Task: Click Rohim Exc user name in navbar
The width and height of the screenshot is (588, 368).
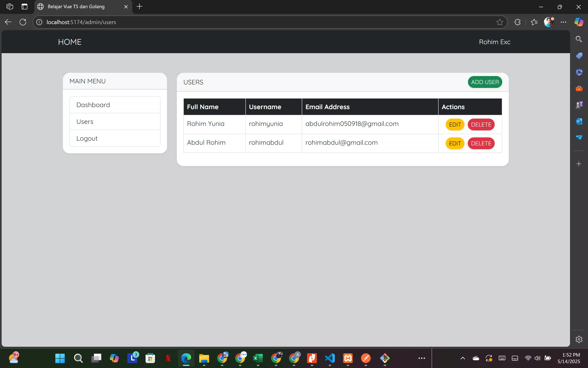Action: click(x=495, y=42)
